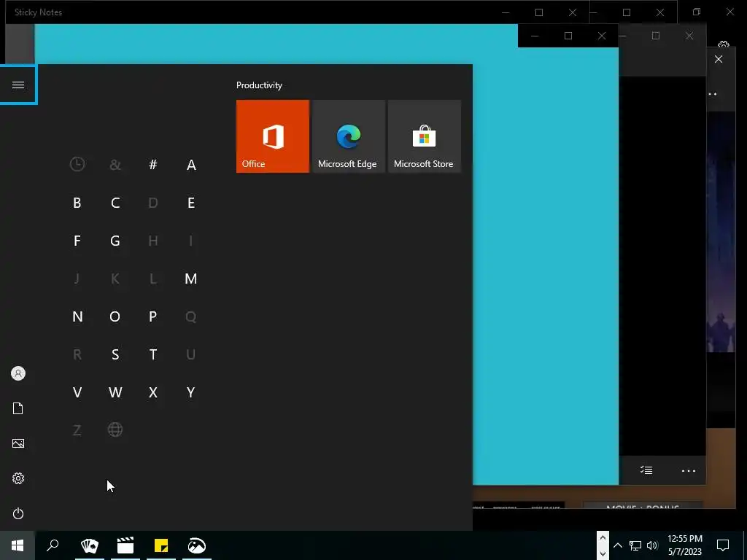Open the Power options icon
Viewport: 747px width, 560px height.
pyautogui.click(x=18, y=513)
